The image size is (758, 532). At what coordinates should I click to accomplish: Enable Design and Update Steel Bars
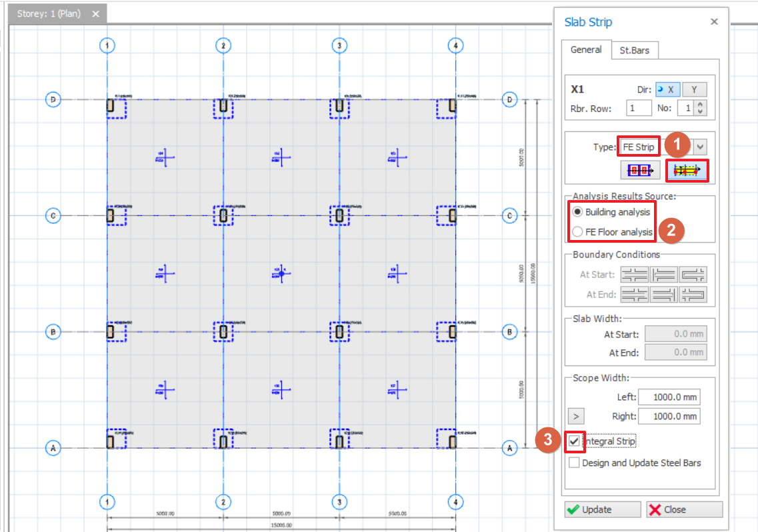574,463
